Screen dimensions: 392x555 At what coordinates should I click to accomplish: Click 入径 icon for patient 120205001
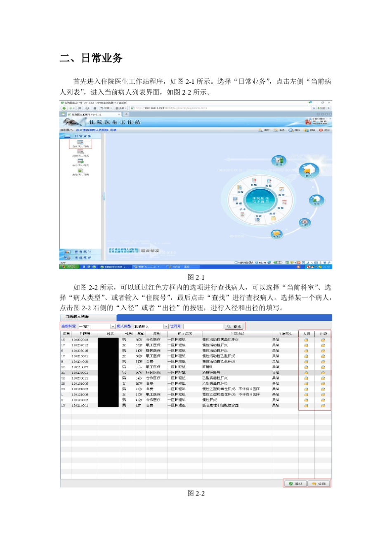306,372
